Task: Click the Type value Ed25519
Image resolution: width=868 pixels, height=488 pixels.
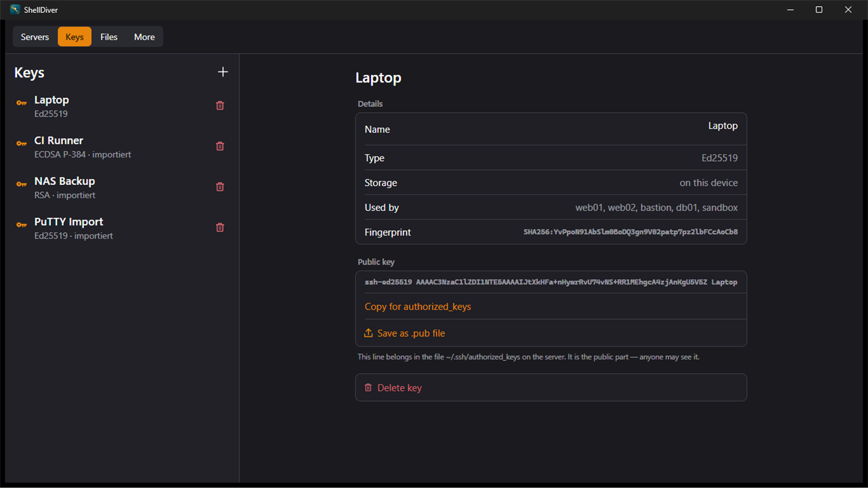Action: [720, 158]
